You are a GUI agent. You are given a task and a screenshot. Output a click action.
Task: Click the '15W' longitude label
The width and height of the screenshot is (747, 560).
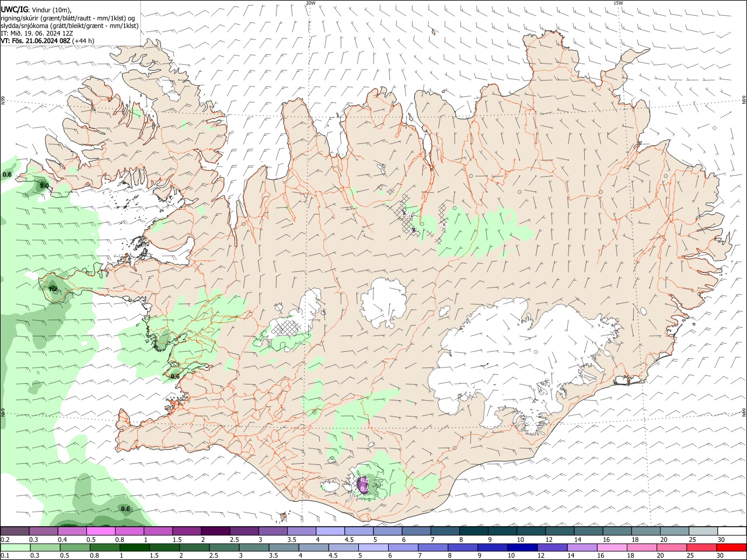619,3
